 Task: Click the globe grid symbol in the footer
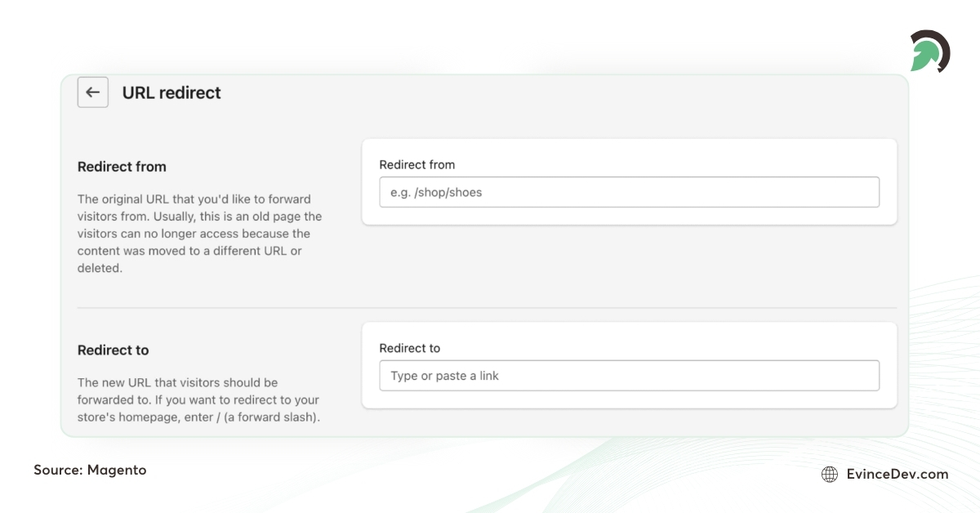[831, 474]
